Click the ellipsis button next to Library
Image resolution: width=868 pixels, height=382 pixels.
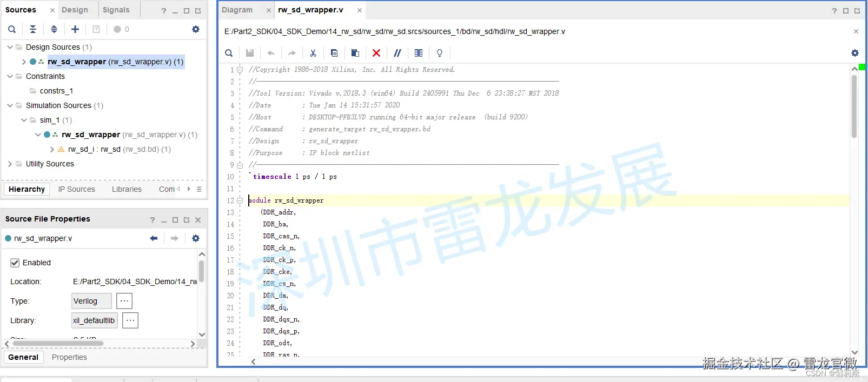tap(130, 320)
